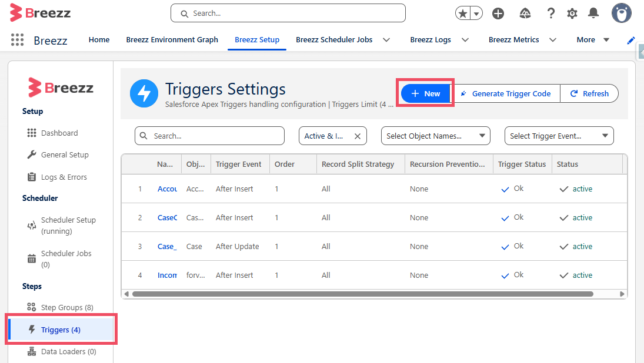Screen dimensions: 644x363
Task: Open Scheduler Jobs (0) in the sidebar
Action: pyautogui.click(x=66, y=259)
